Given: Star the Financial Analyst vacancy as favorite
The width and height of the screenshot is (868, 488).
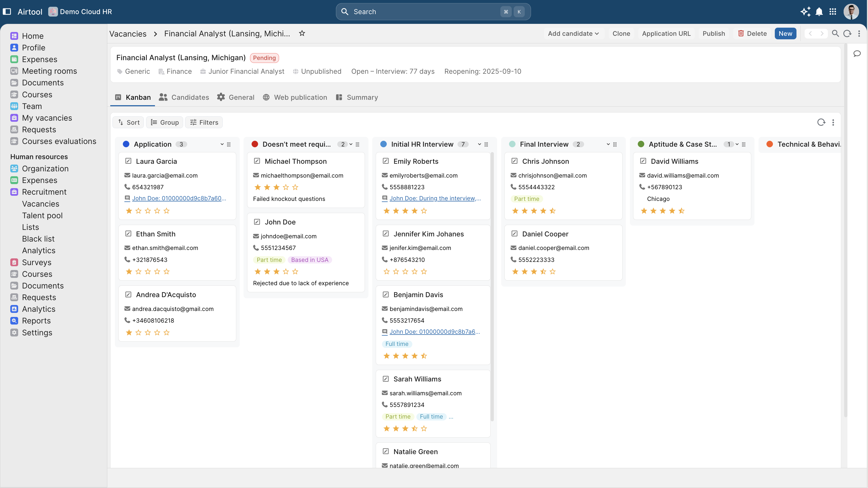Looking at the screenshot, I should pos(302,33).
